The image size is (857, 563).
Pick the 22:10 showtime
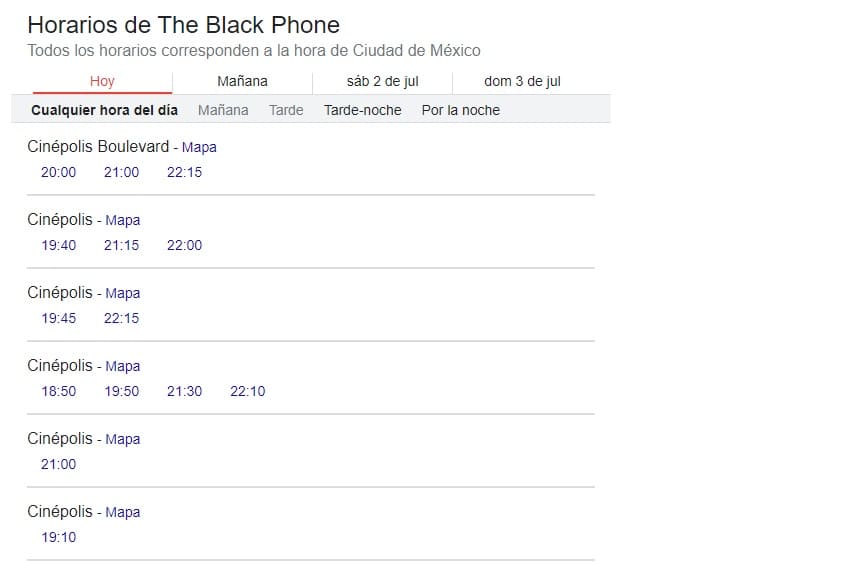coord(247,391)
